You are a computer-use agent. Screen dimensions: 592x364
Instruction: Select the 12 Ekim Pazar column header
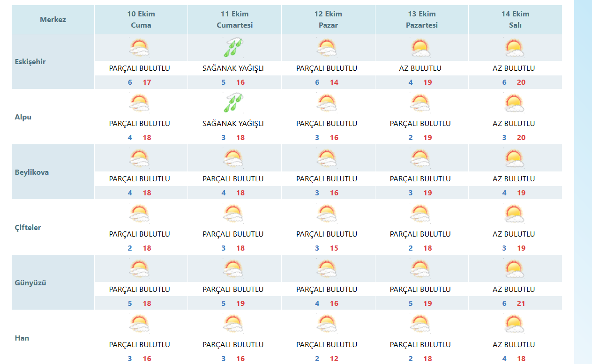coord(328,20)
